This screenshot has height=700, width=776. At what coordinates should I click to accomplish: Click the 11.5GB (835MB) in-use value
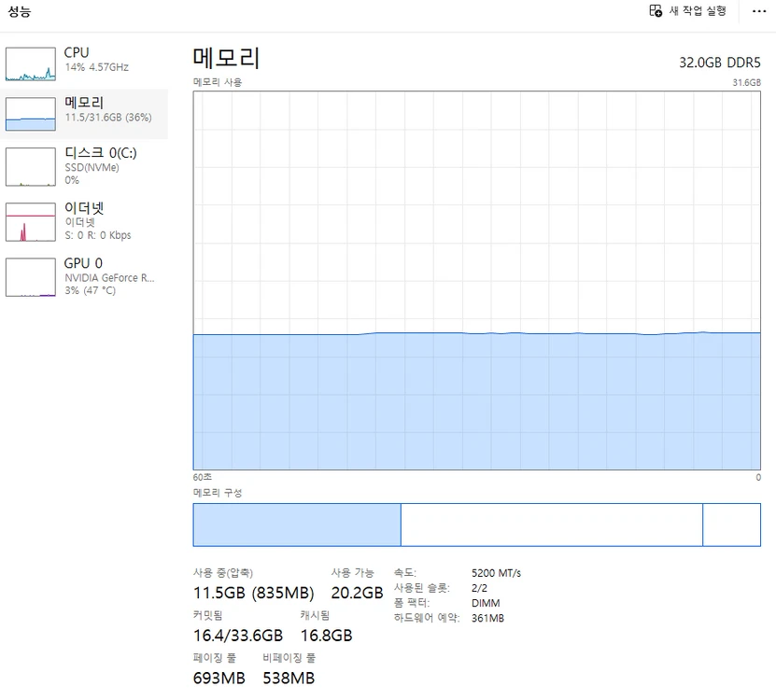pyautogui.click(x=253, y=593)
